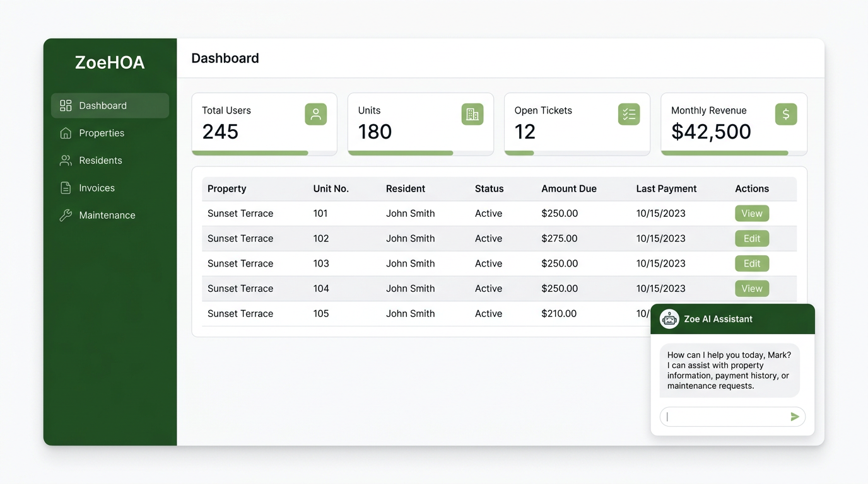Click the Units progress bar
The width and height of the screenshot is (868, 484).
[421, 153]
